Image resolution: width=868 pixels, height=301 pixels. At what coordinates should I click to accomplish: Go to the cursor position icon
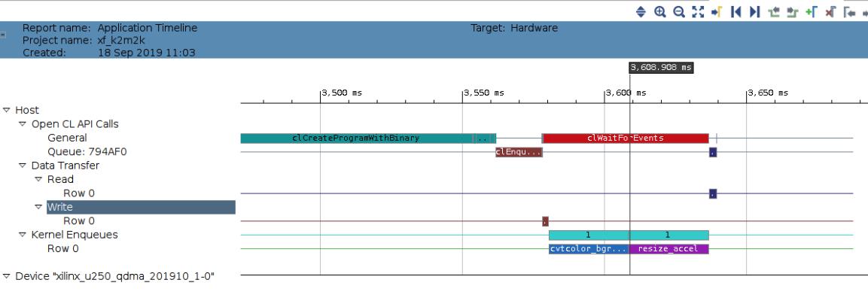(717, 11)
